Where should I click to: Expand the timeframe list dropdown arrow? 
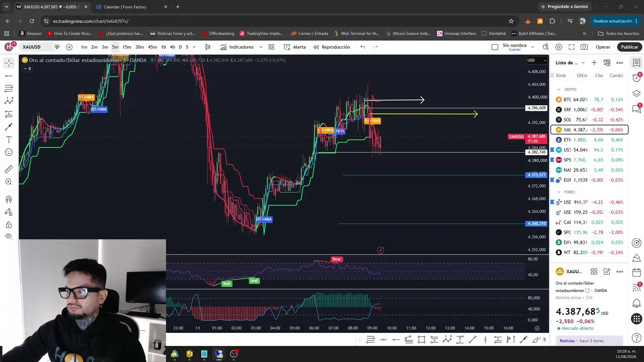click(x=194, y=47)
